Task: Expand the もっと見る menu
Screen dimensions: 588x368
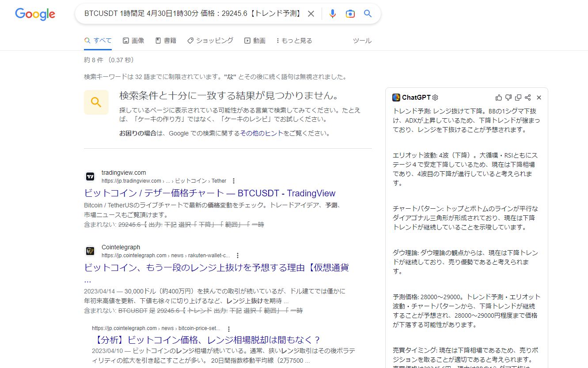Action: [294, 41]
